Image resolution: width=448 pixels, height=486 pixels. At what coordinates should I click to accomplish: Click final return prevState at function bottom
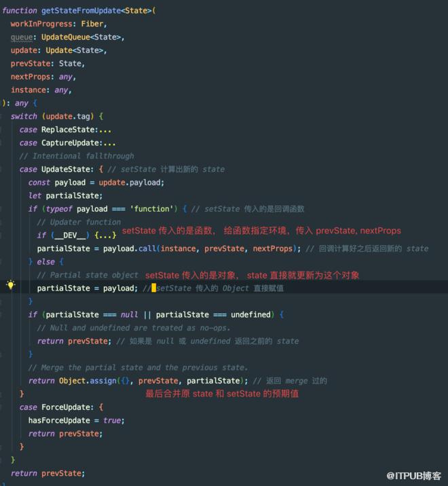tap(48, 473)
